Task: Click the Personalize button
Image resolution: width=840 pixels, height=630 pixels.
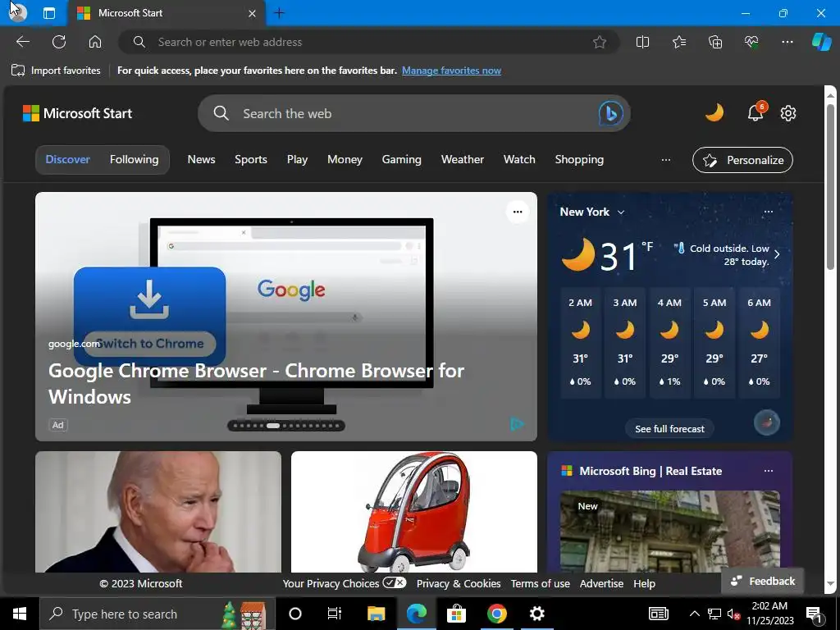Action: point(742,160)
